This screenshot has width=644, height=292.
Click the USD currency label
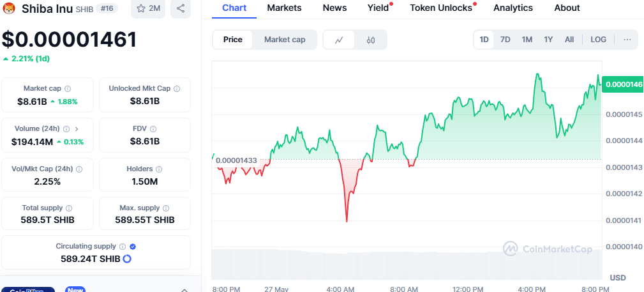618,277
